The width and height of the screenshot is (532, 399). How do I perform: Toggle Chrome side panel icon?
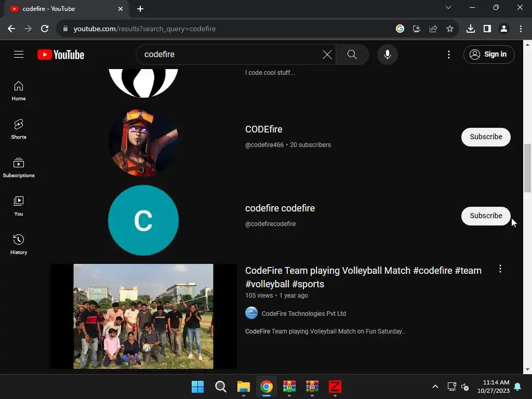pyautogui.click(x=487, y=29)
